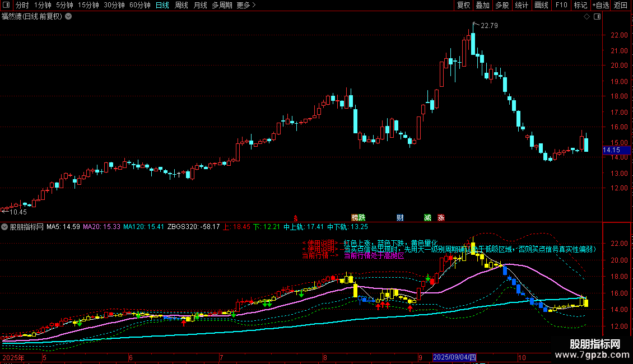Click the 复权 button

click(x=463, y=5)
